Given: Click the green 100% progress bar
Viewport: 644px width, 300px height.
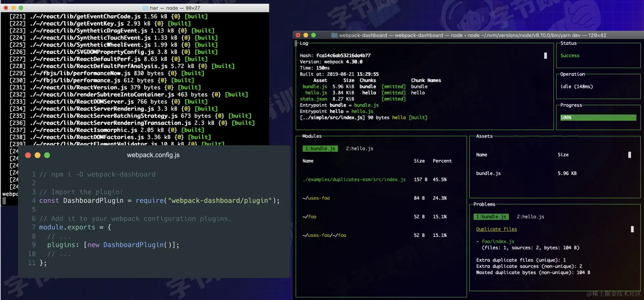Looking at the screenshot, I should point(598,118).
